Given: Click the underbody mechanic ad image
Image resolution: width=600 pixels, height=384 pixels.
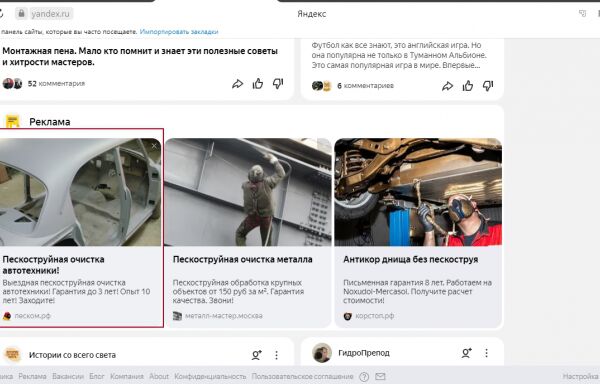Looking at the screenshot, I should pos(418,192).
